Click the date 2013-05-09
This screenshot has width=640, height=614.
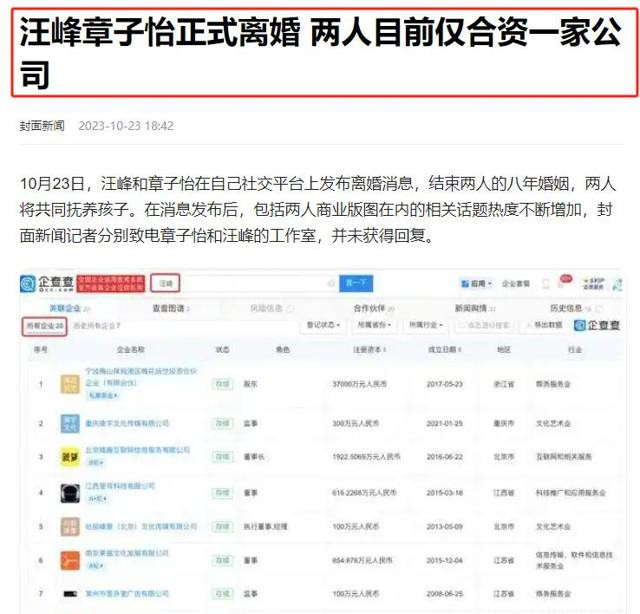[x=444, y=527]
